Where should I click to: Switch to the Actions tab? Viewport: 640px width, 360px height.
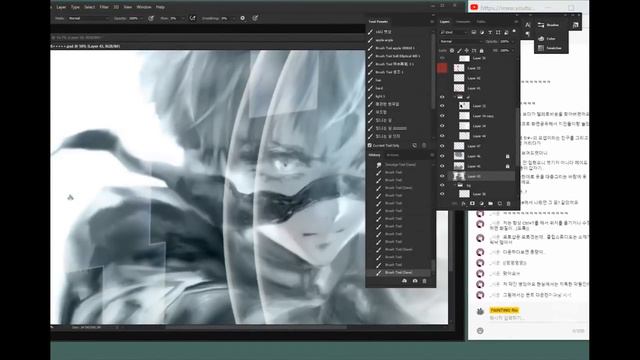click(x=393, y=155)
